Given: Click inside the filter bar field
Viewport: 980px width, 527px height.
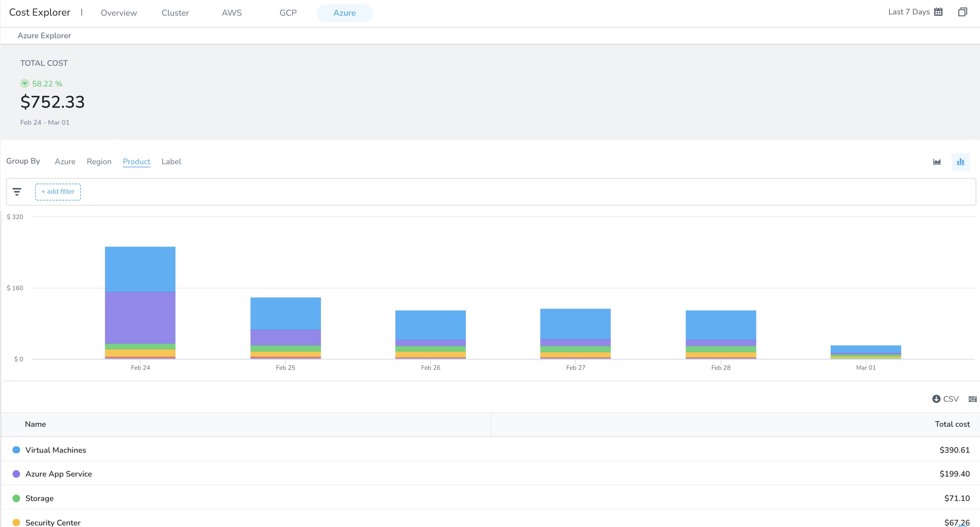Looking at the screenshot, I should coord(491,192).
